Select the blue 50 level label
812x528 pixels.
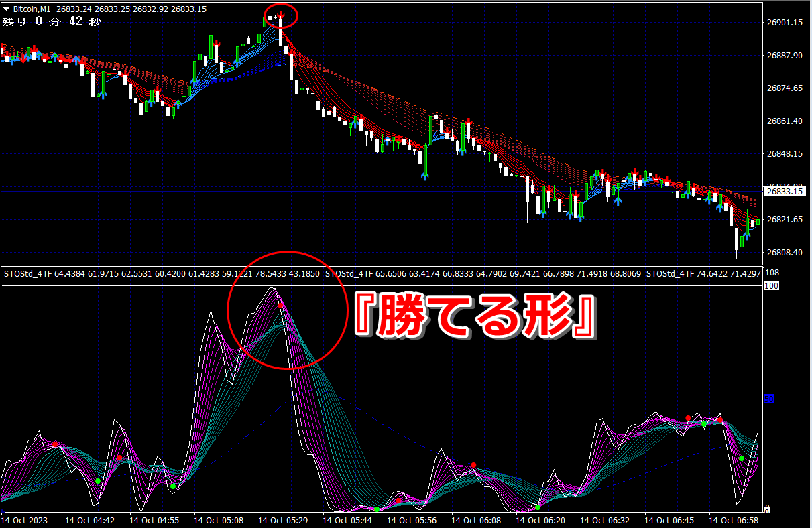(770, 399)
